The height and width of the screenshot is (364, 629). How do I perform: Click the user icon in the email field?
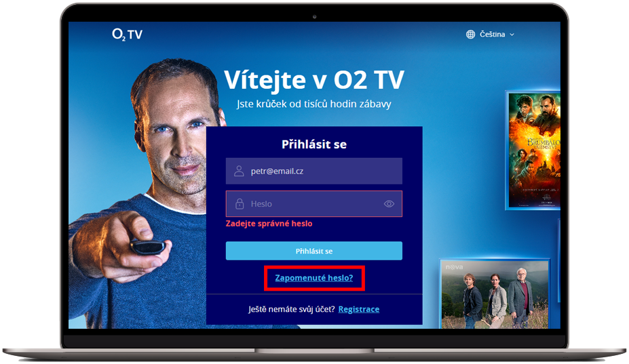click(x=239, y=171)
